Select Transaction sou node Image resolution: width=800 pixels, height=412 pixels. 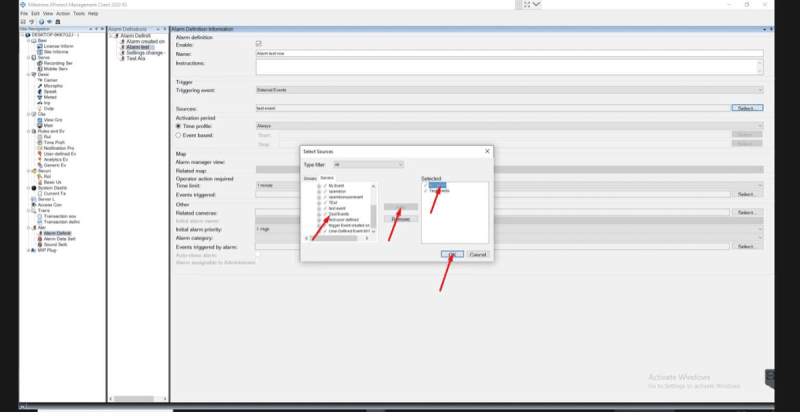(60, 216)
